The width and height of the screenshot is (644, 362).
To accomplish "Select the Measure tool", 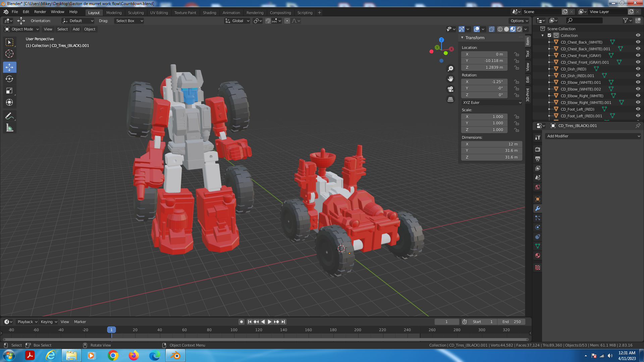I will click(x=9, y=128).
